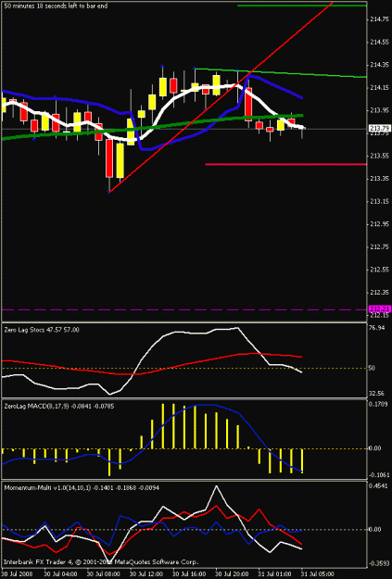Click the 214.75 price scale value
The height and width of the screenshot is (579, 392).
pyautogui.click(x=379, y=19)
